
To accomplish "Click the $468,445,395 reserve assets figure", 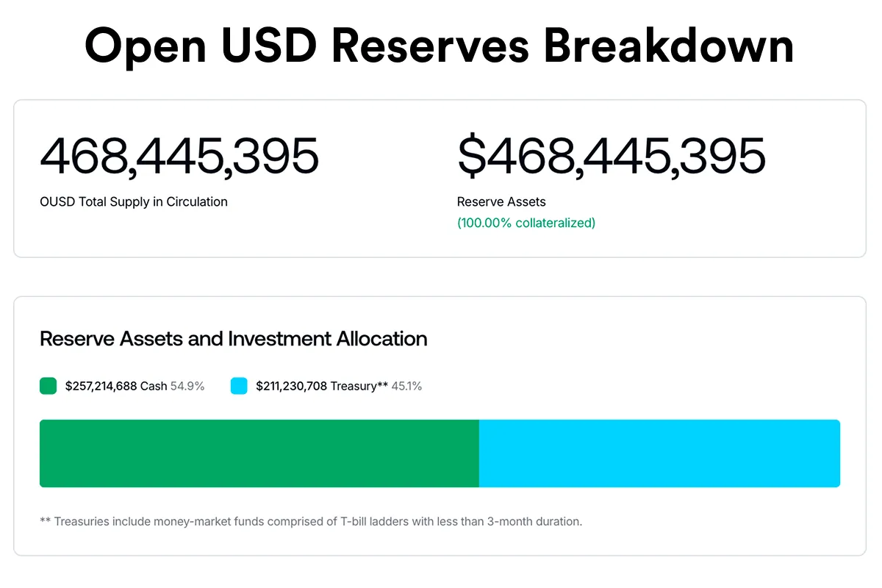I will (612, 156).
